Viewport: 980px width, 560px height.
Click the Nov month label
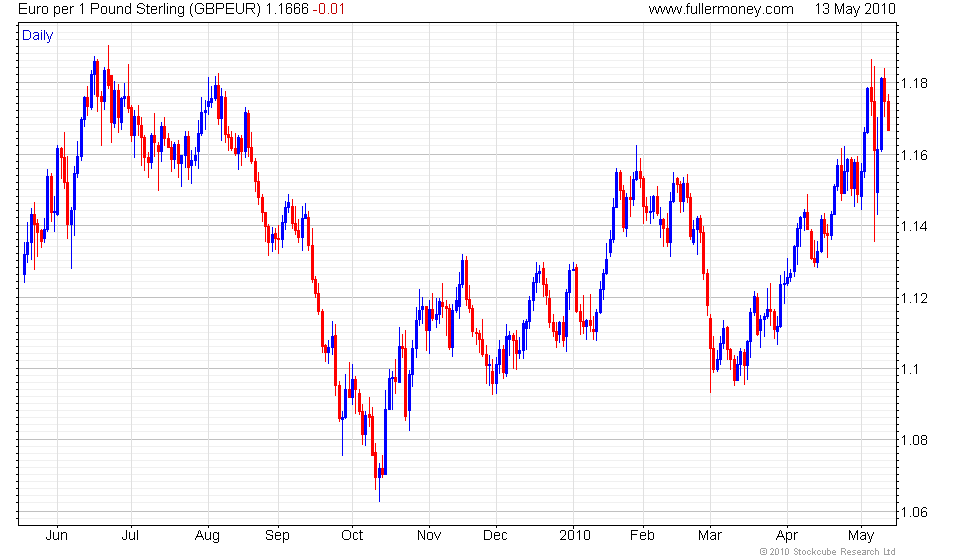[429, 536]
